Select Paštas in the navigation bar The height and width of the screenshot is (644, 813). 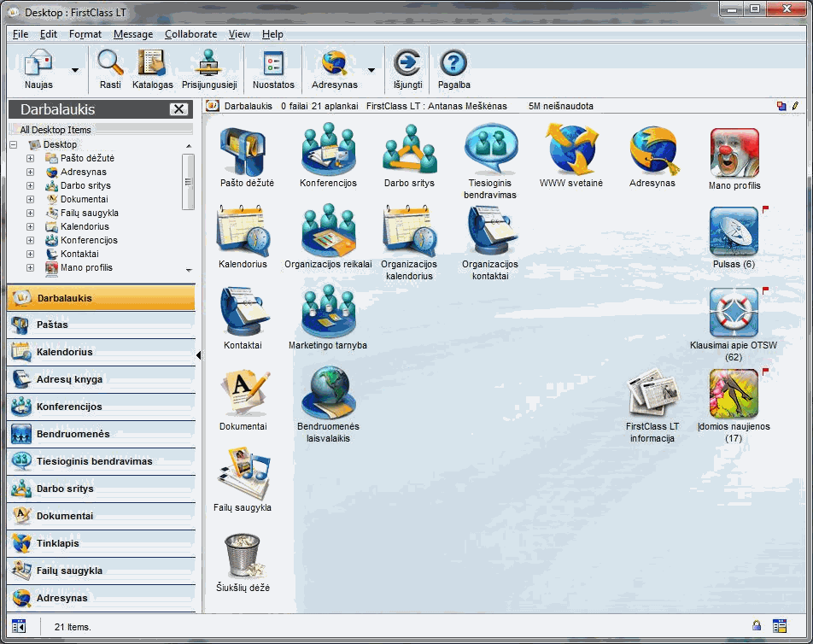[x=101, y=325]
